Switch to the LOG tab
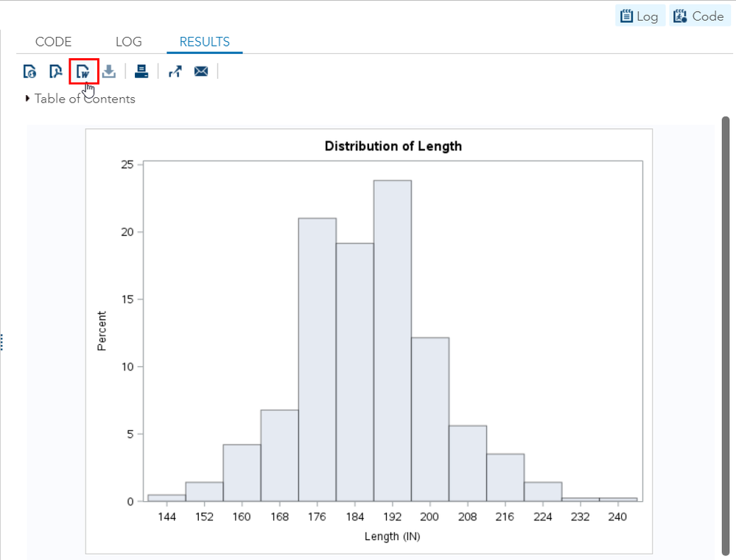Screen dimensions: 736x560 [x=129, y=42]
